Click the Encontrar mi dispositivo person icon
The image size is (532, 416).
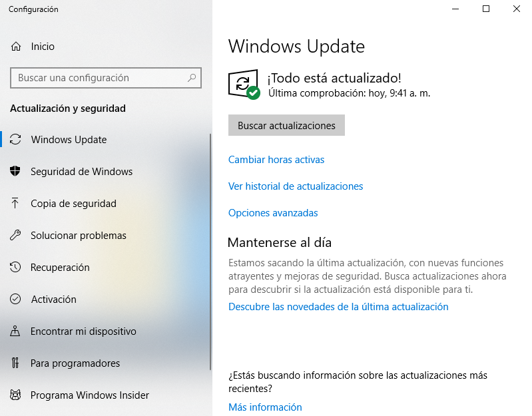coord(15,331)
